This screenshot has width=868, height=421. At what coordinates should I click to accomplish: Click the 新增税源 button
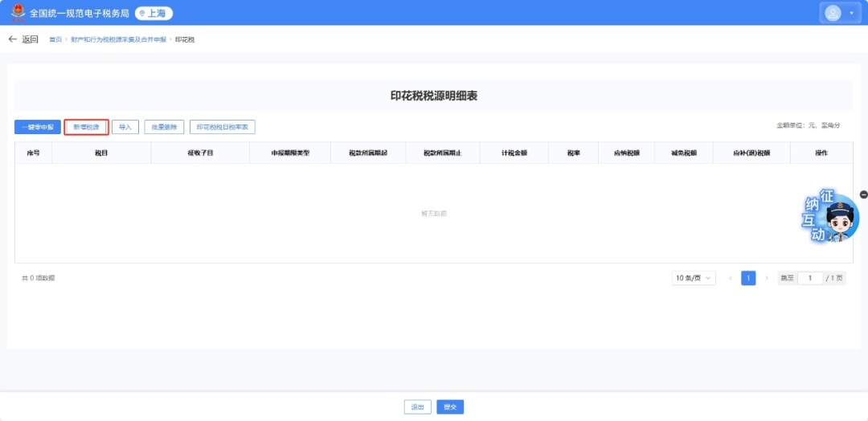(86, 127)
